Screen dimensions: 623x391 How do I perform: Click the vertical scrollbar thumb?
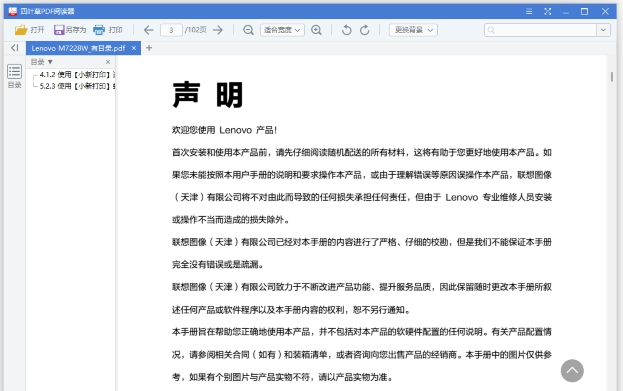(x=612, y=77)
